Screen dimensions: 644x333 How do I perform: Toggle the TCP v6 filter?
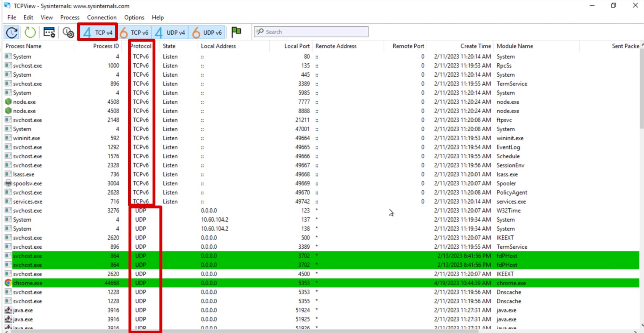(134, 32)
